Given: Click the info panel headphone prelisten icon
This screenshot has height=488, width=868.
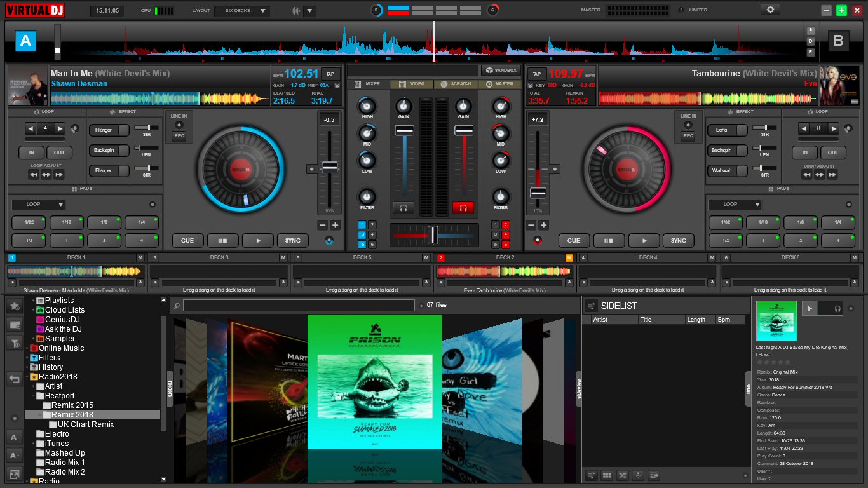Looking at the screenshot, I should point(838,309).
